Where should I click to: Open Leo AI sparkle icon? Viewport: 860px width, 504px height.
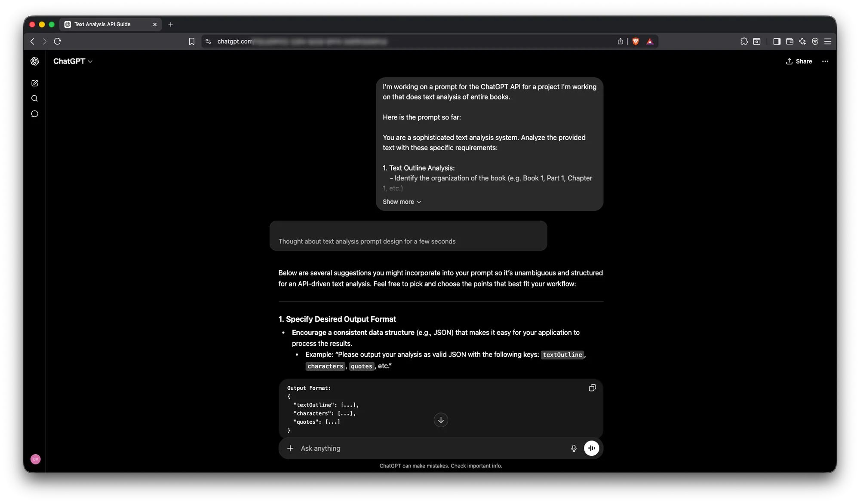coord(802,41)
